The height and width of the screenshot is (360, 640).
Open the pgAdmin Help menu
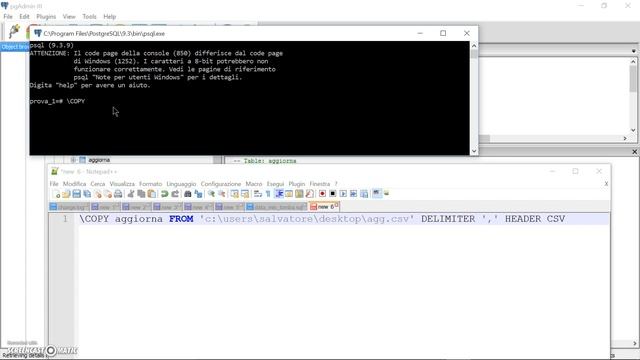[x=109, y=16]
